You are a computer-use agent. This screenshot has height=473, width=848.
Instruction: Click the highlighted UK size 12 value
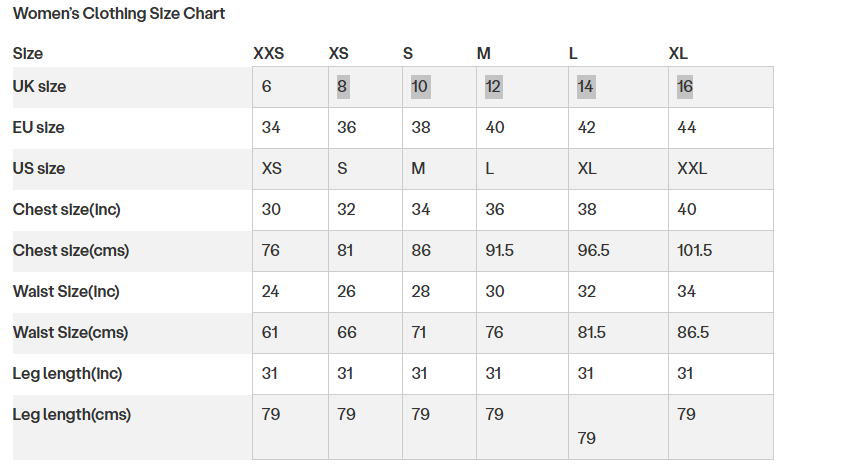click(x=493, y=87)
